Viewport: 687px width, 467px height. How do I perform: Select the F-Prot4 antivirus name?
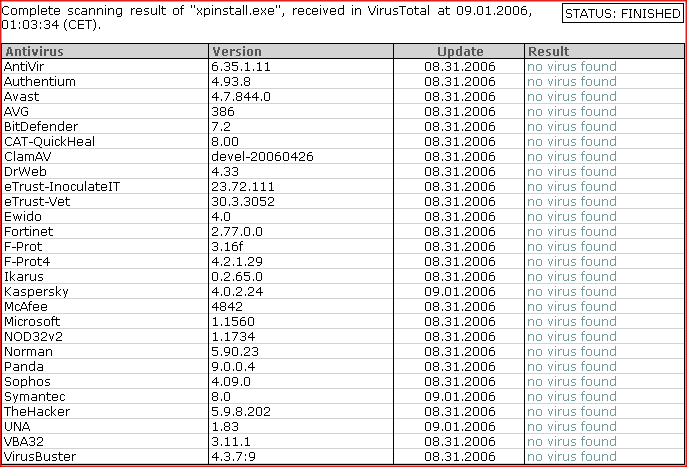(x=27, y=262)
